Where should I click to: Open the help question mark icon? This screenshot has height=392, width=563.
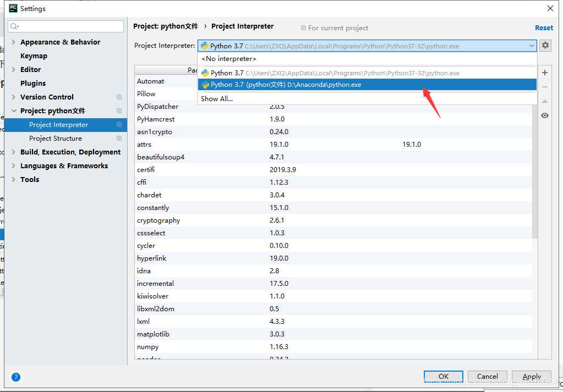(16, 377)
